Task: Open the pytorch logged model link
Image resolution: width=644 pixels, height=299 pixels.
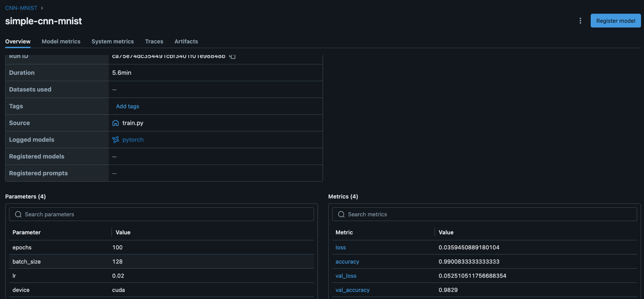Action: pyautogui.click(x=133, y=140)
